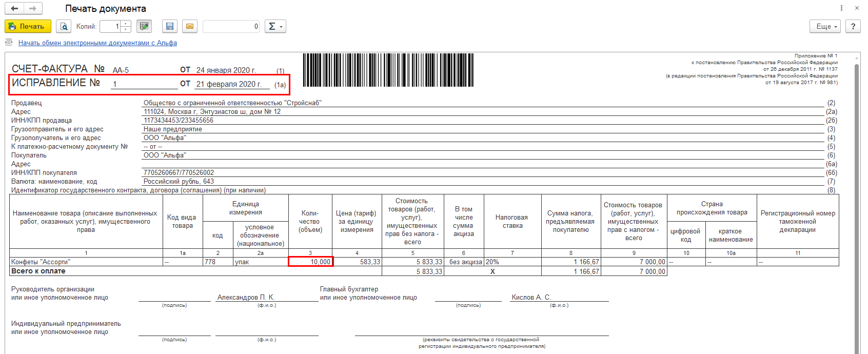Select the quantity cell 10,000

(x=310, y=262)
